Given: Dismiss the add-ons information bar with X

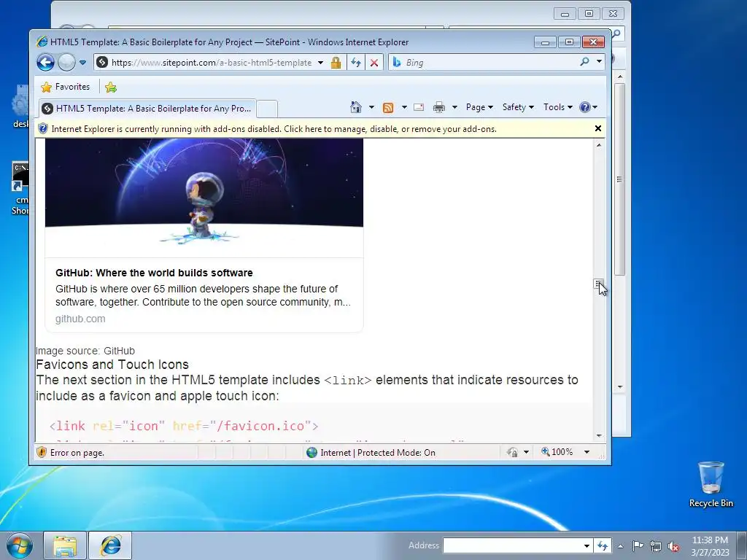Looking at the screenshot, I should pyautogui.click(x=598, y=128).
